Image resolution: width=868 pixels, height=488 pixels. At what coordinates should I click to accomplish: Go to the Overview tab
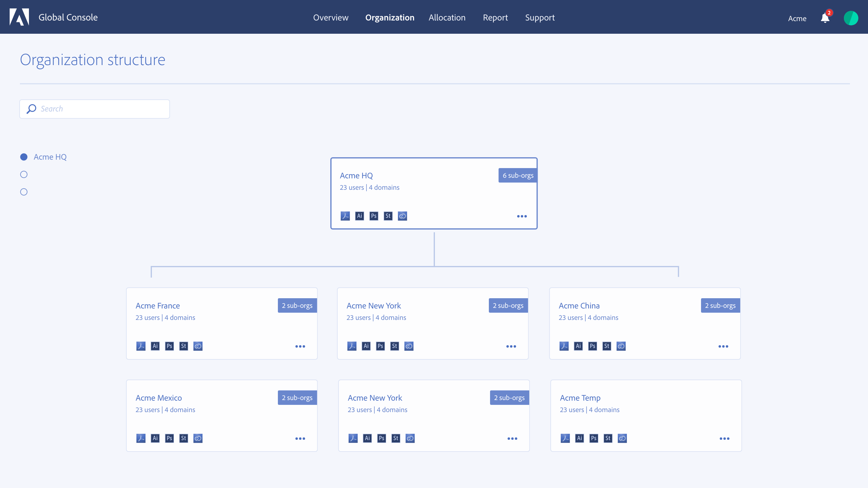[x=331, y=17]
